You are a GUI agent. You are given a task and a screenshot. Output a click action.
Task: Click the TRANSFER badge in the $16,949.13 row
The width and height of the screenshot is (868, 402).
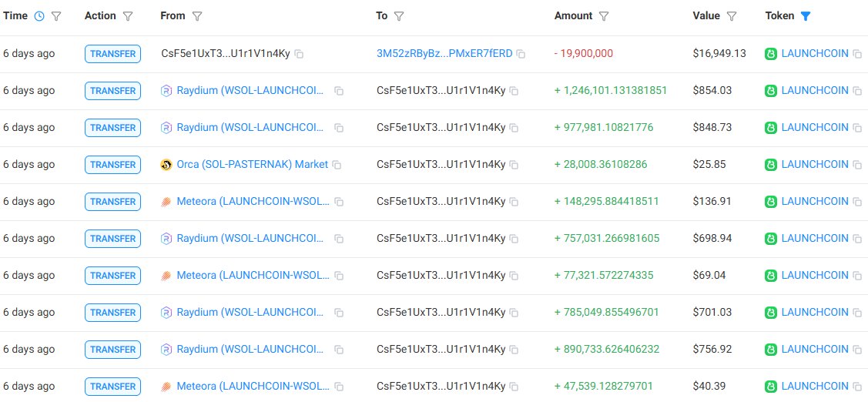click(113, 54)
